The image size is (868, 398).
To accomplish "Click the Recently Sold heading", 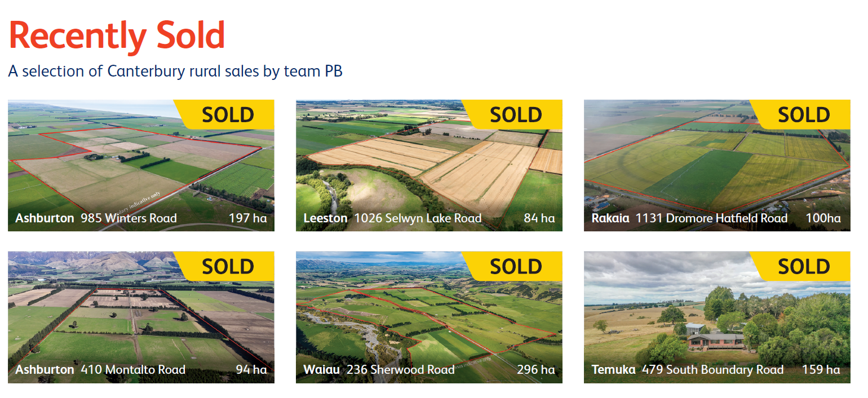I will click(x=117, y=35).
